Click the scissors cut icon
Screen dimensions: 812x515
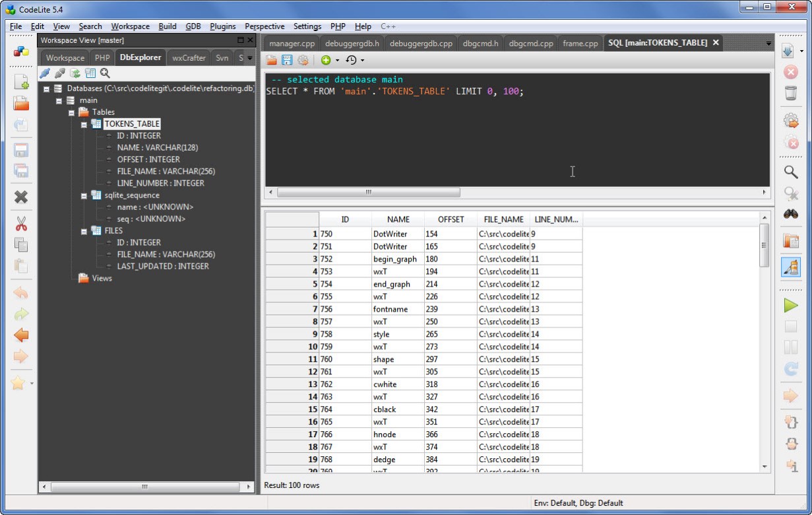[21, 224]
